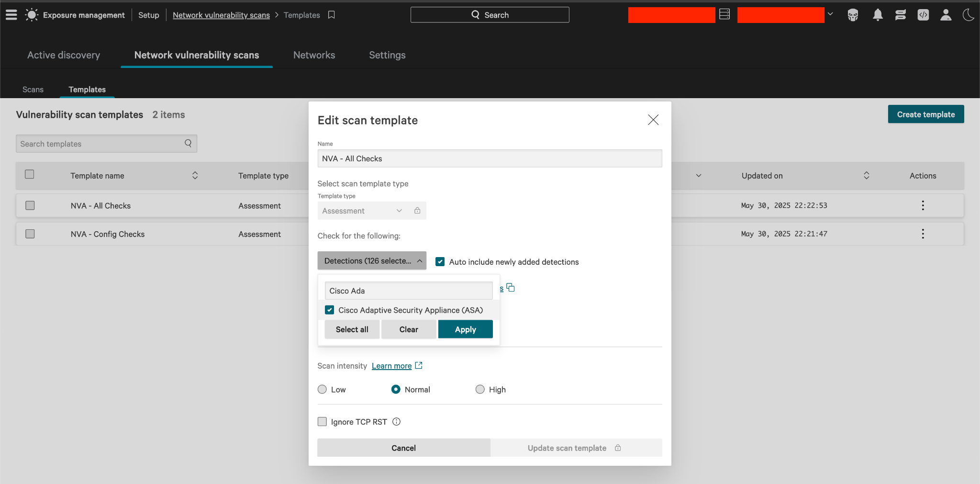The height and width of the screenshot is (484, 980).
Task: Tick the select-all templates header checkbox
Action: [30, 174]
